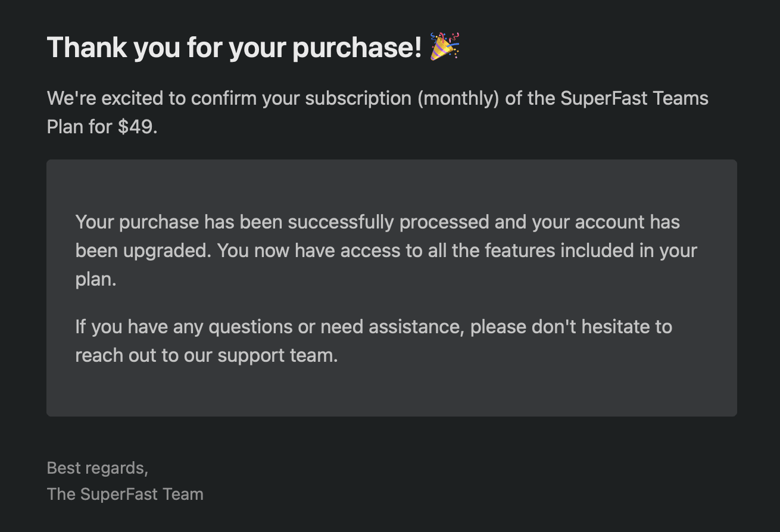Click the "reach out to our" text
Image resolution: width=780 pixels, height=532 pixels.
click(143, 356)
